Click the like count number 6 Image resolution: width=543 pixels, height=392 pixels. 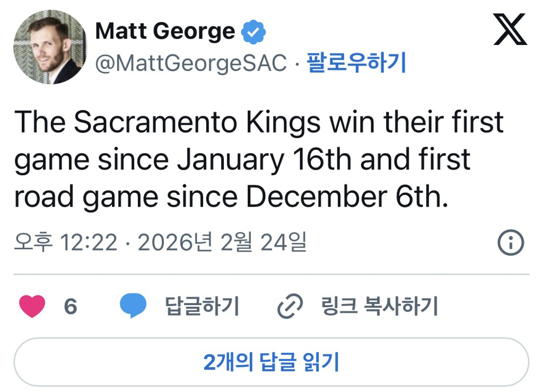click(71, 307)
